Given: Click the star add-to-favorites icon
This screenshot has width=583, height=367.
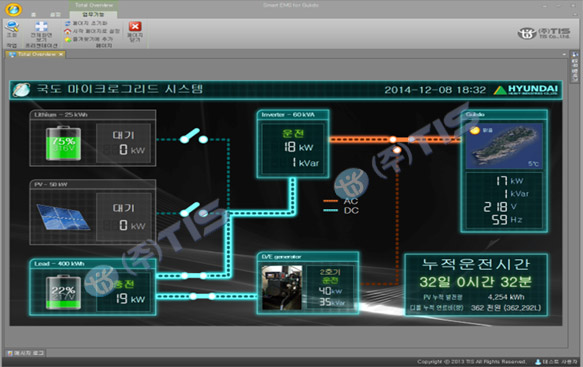Looking at the screenshot, I should tap(67, 39).
